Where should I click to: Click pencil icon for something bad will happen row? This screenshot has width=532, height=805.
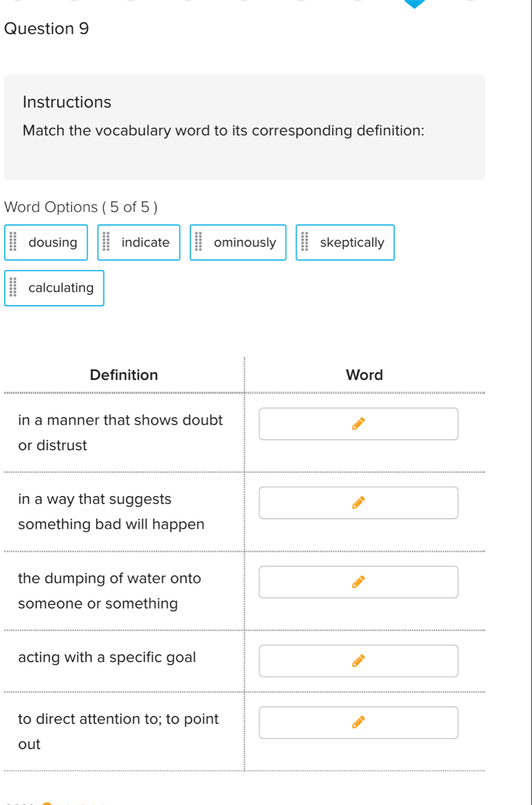click(x=358, y=502)
